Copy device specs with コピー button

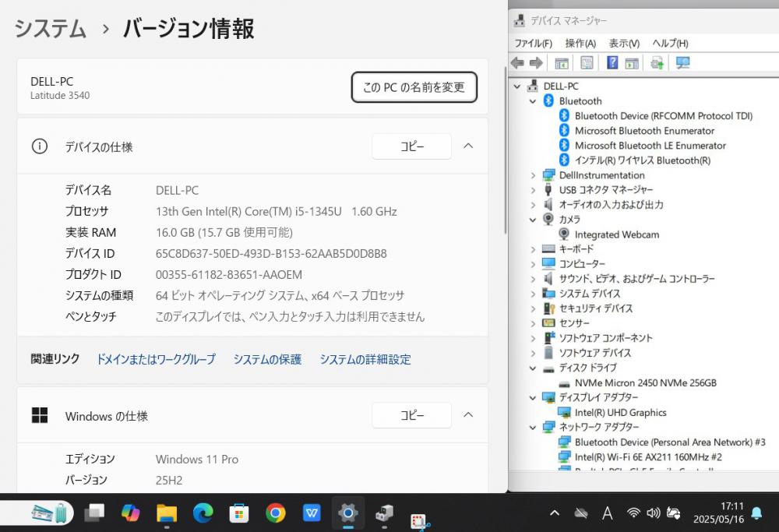(411, 146)
